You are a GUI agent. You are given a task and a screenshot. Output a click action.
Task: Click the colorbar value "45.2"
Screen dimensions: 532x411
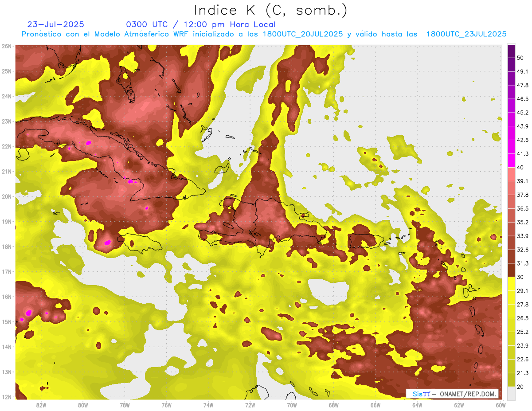[x=522, y=113]
